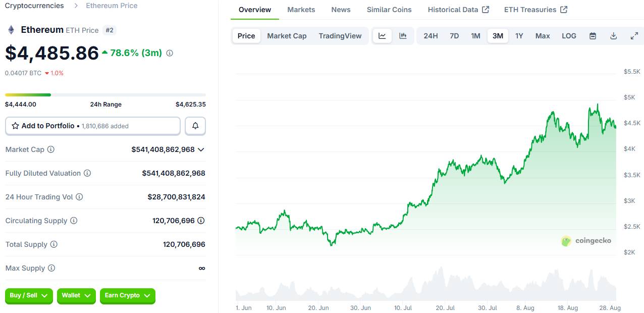The width and height of the screenshot is (644, 313).
Task: Click the Ethereum Price breadcrumb text
Action: (112, 6)
